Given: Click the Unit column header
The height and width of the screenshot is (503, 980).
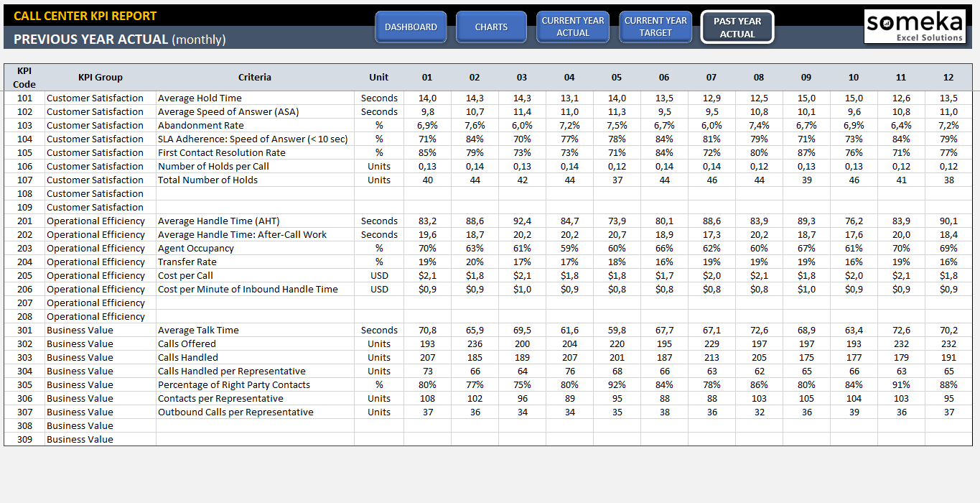Looking at the screenshot, I should 378,77.
